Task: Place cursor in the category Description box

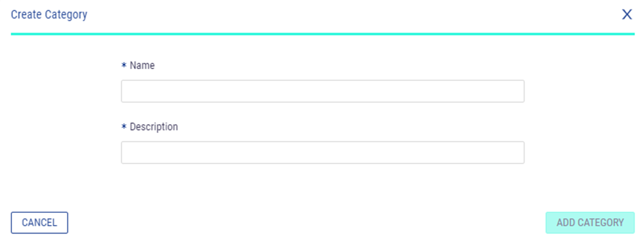Action: click(x=322, y=152)
